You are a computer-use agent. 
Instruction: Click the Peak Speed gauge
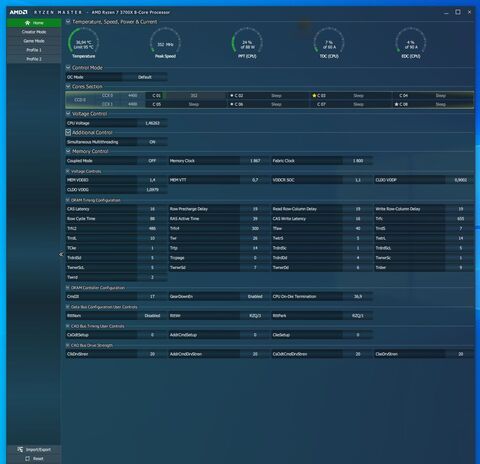tap(165, 43)
